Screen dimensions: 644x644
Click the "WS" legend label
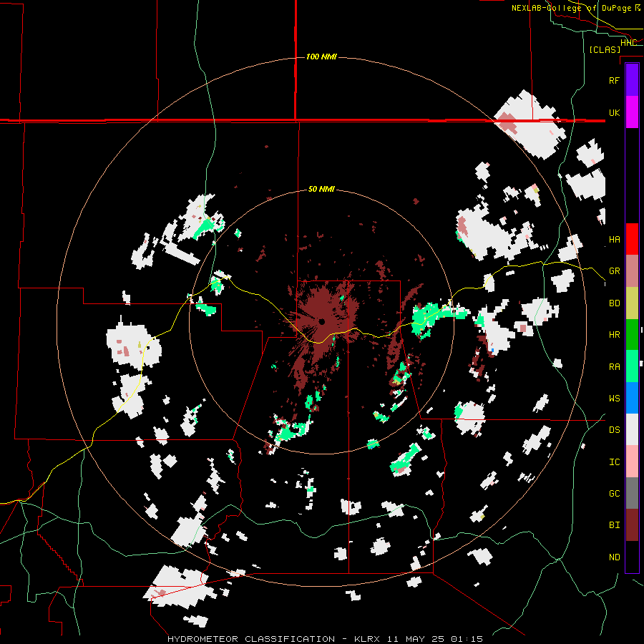614,399
